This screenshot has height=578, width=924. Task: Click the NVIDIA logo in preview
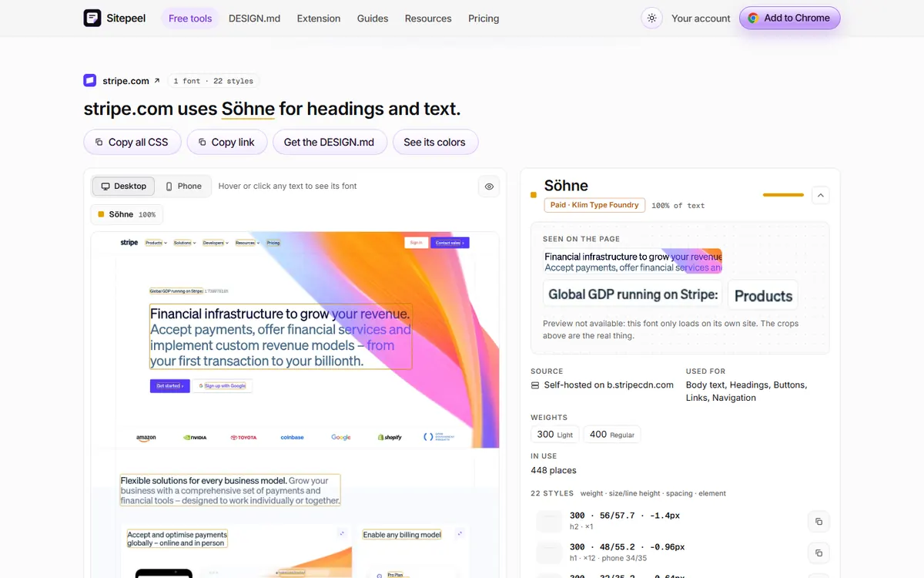click(x=195, y=438)
